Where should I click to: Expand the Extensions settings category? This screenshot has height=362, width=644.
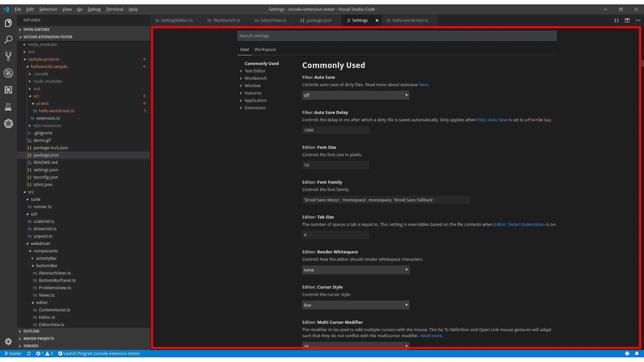(x=255, y=108)
